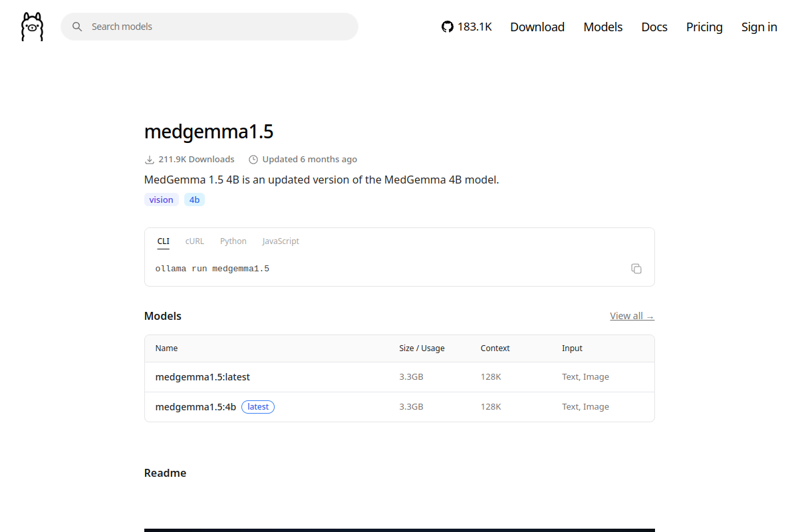Screen dimensions: 798x532
Task: Open the Ollama llama logo home link
Action: click(x=32, y=27)
